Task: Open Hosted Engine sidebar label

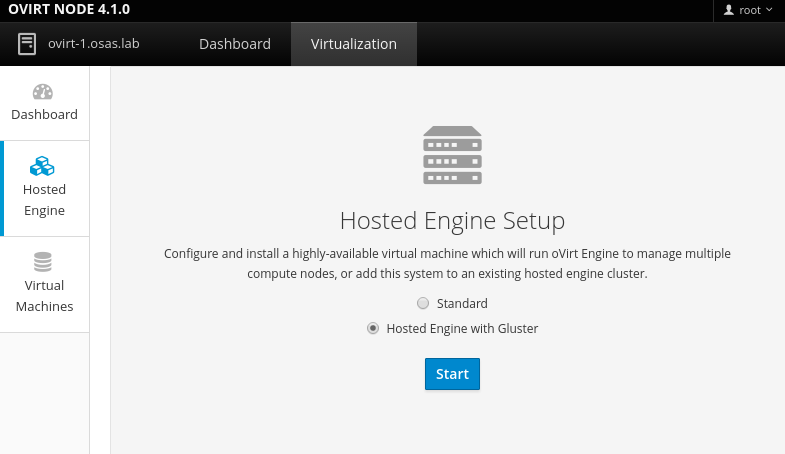Action: (x=44, y=200)
